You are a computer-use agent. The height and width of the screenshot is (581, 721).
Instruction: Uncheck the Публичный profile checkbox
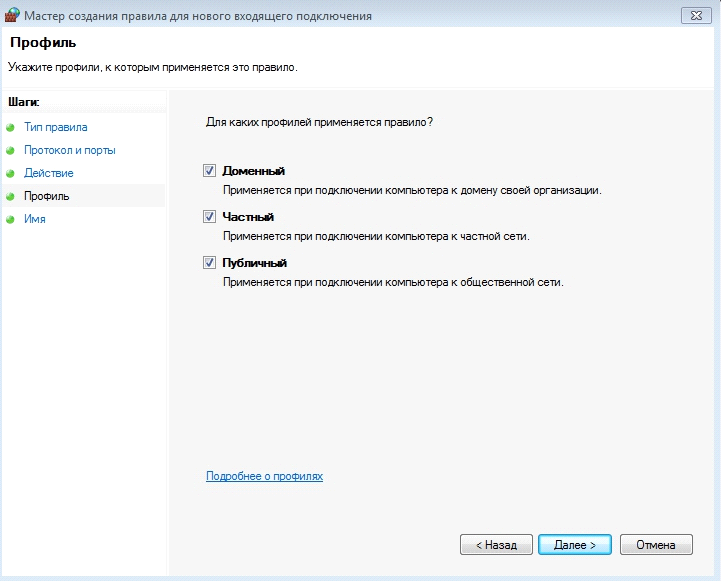(x=209, y=262)
